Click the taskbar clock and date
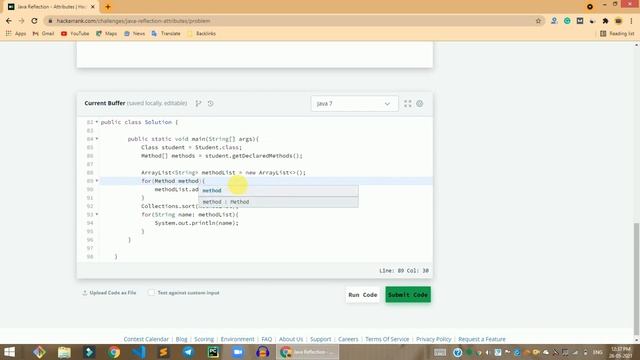Screen dimensions: 640x360 pos(621,352)
